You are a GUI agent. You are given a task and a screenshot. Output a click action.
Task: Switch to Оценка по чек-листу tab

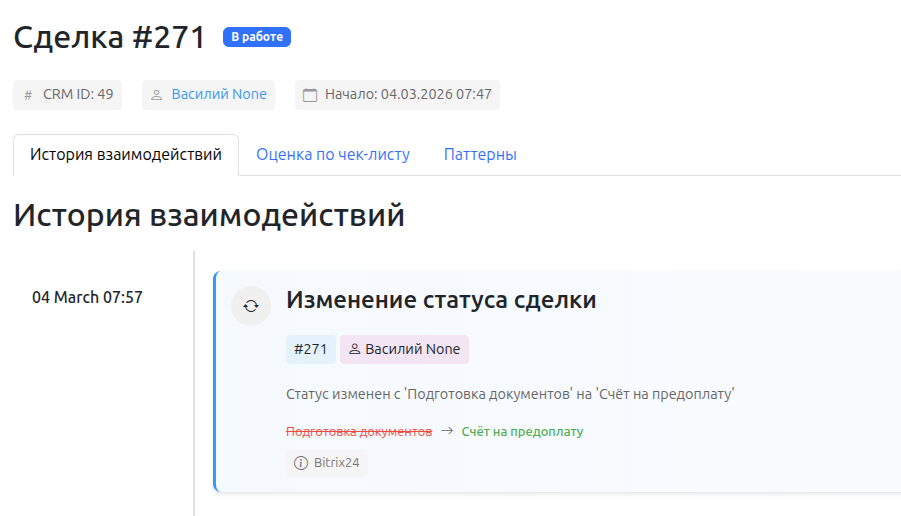333,155
